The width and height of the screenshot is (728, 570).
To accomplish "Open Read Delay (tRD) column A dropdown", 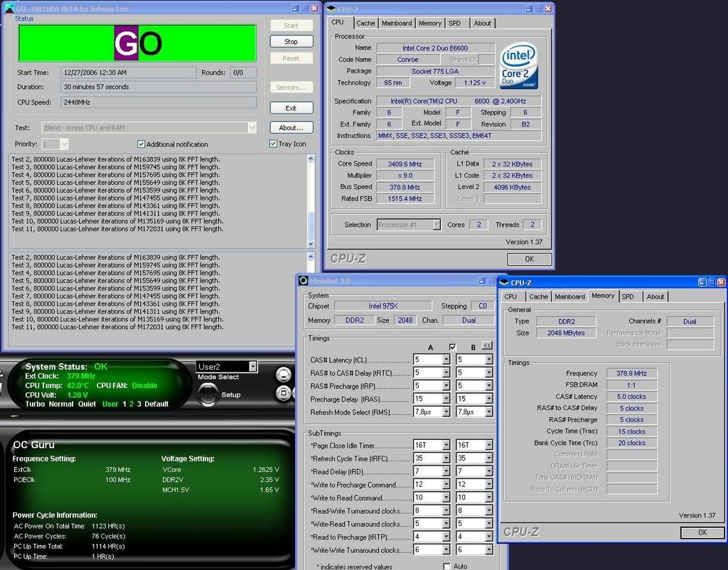I will coord(446,471).
